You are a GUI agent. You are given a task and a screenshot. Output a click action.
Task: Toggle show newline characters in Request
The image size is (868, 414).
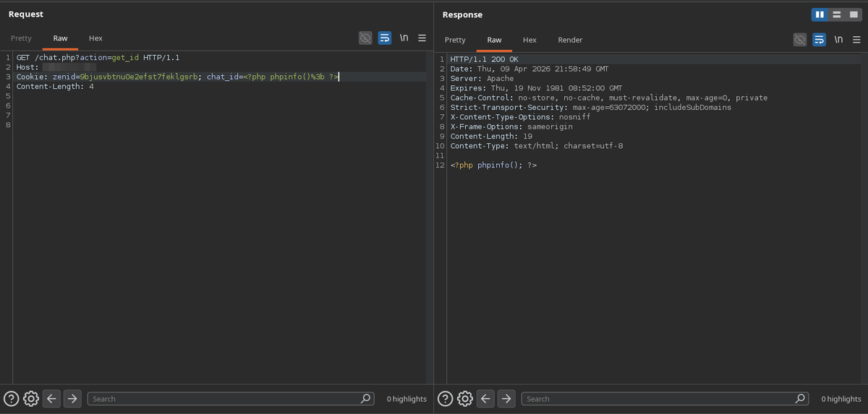coord(404,38)
